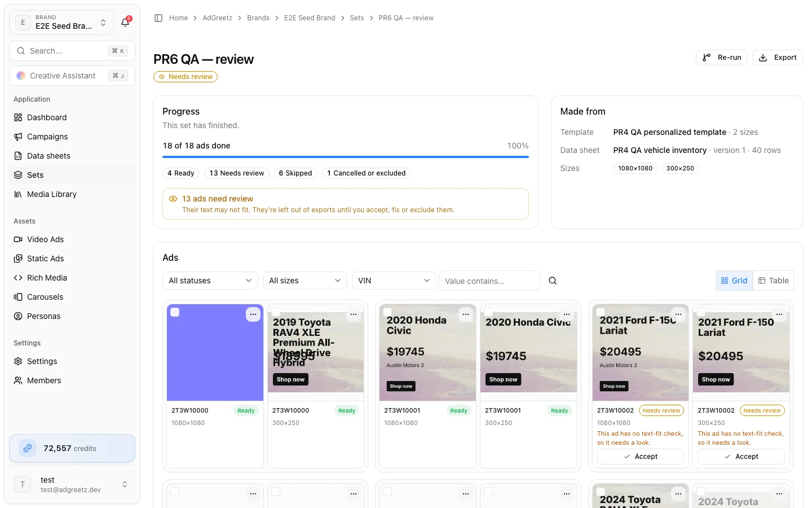Filter by 6 Skipped ads
This screenshot has width=812, height=508.
coord(295,173)
